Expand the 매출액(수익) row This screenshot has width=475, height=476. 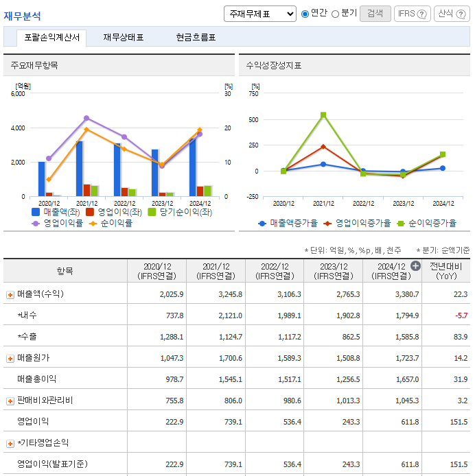10,295
